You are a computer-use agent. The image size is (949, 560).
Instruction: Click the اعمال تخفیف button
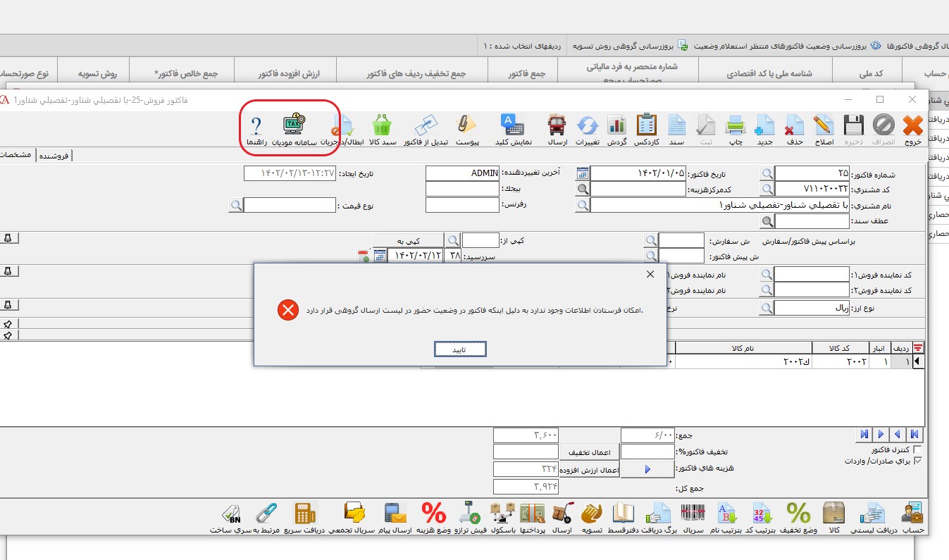click(x=589, y=452)
